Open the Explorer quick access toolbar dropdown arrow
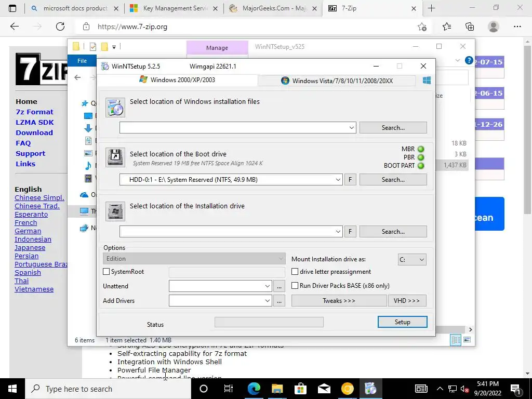 tap(114, 47)
